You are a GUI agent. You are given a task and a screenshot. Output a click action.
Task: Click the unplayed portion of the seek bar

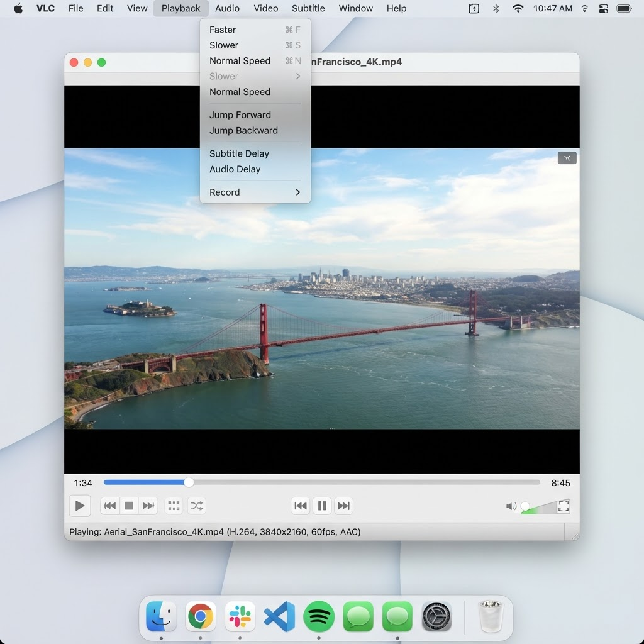367,482
